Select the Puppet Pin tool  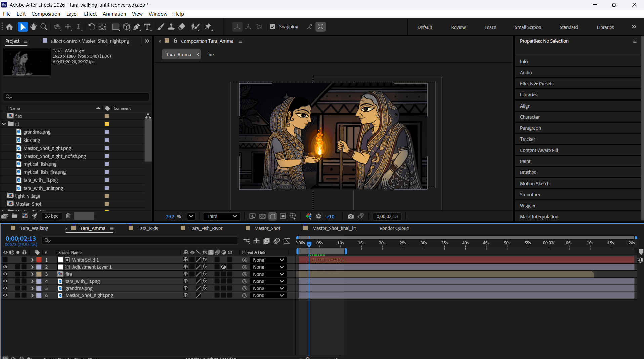(x=208, y=27)
